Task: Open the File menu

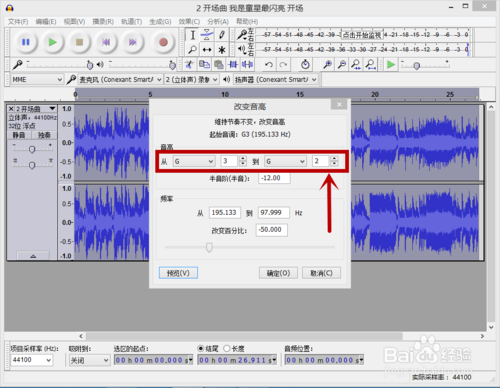Action: click(18, 22)
